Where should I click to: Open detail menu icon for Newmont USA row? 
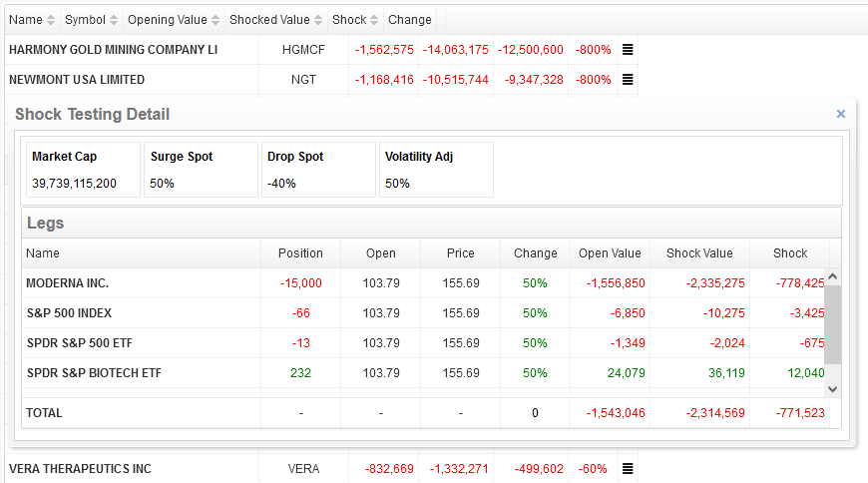[628, 79]
